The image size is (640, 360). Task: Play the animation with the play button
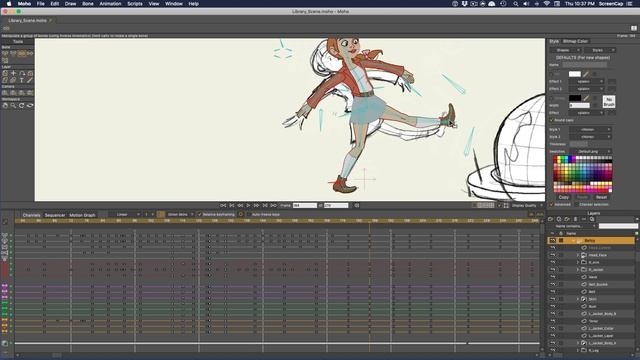point(248,206)
